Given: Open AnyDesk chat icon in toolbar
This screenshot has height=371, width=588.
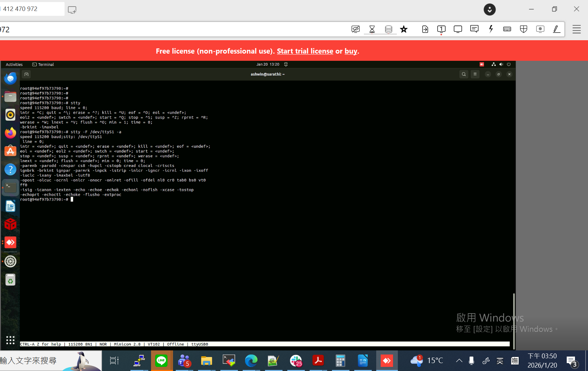Looking at the screenshot, I should (474, 29).
